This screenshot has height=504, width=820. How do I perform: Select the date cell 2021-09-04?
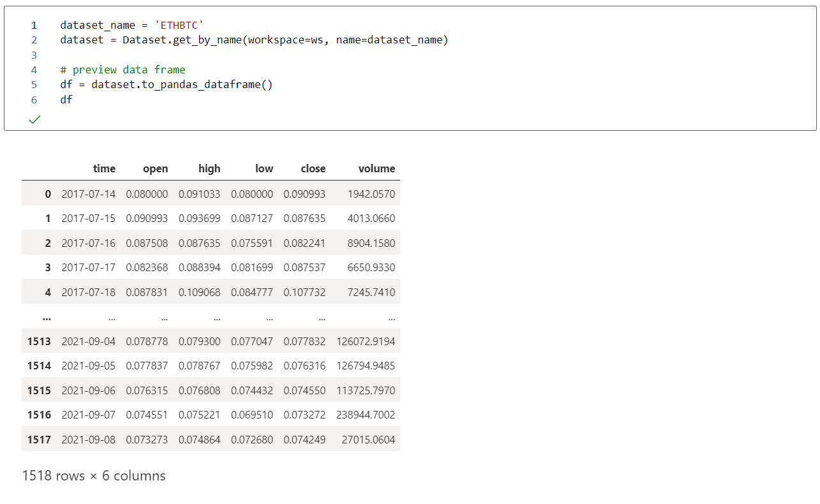pos(89,341)
